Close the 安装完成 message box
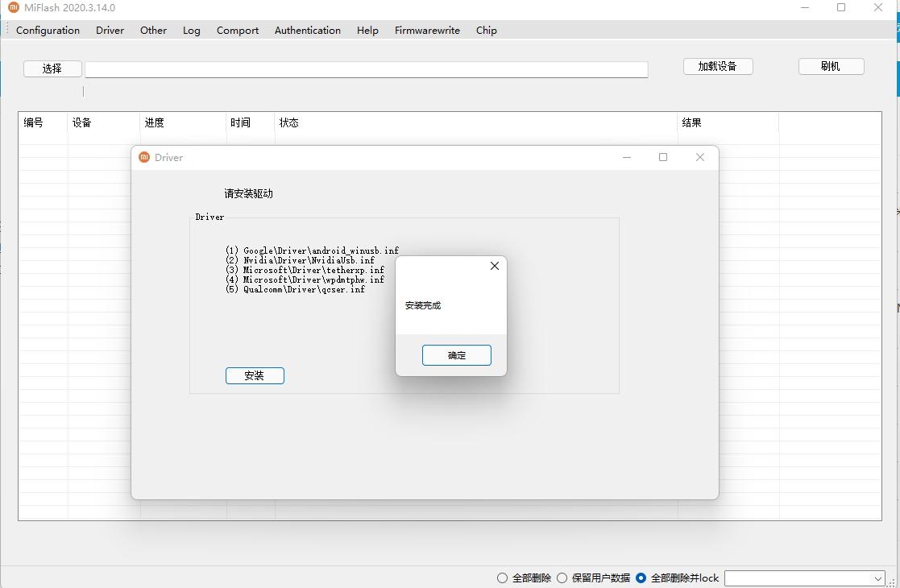Viewport: 900px width, 588px height. click(495, 266)
